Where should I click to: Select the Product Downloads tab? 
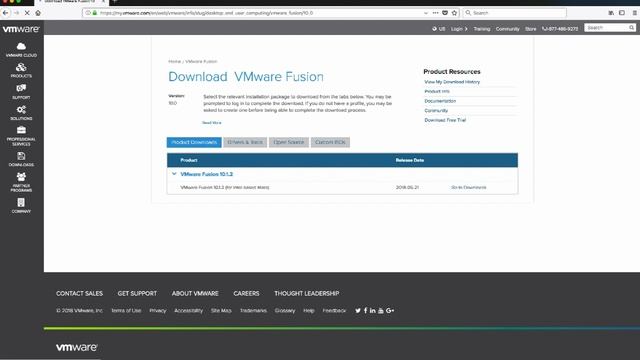click(194, 142)
